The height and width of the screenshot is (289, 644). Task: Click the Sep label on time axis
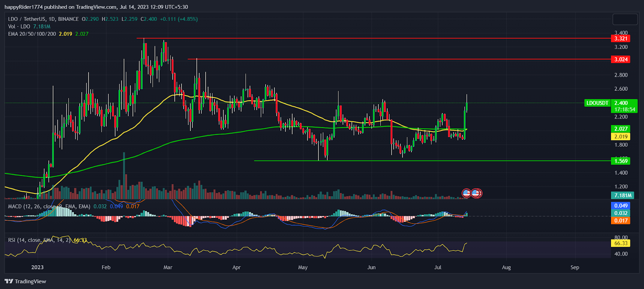(575, 267)
